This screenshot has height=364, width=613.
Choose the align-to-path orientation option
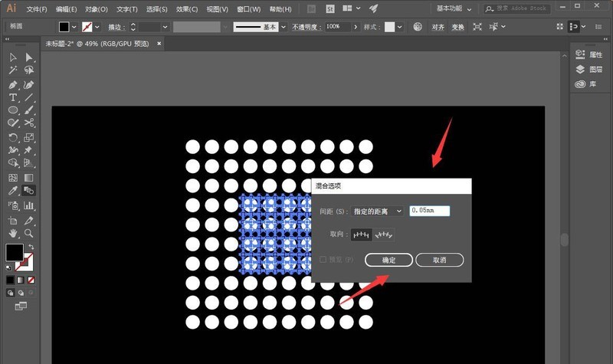coord(384,235)
